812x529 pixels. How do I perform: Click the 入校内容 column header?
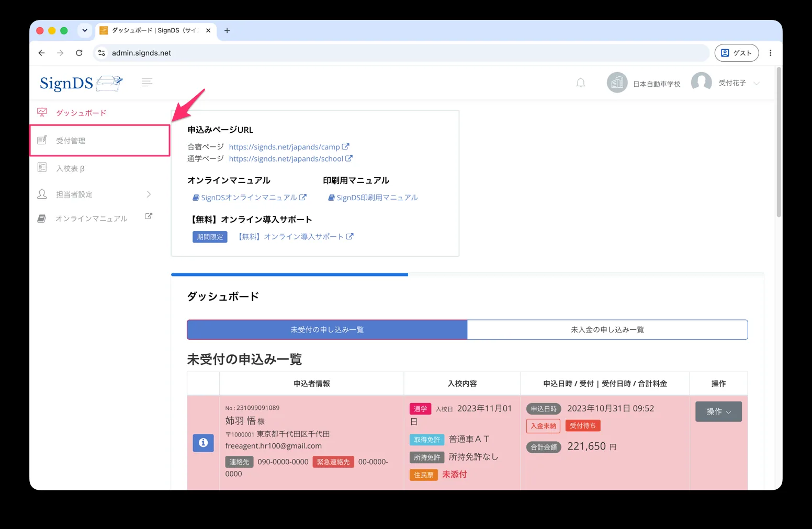[462, 384]
